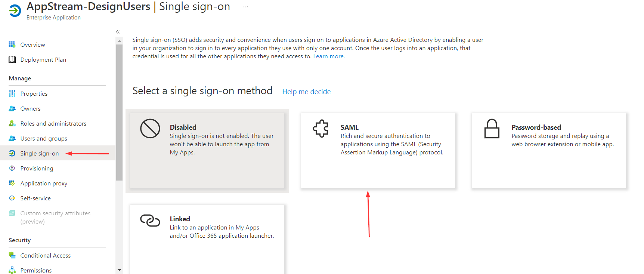Open the Deployment Plan sidebar entry
The width and height of the screenshot is (644, 274).
(43, 59)
